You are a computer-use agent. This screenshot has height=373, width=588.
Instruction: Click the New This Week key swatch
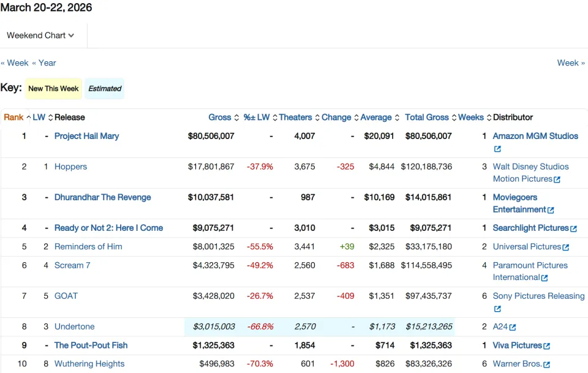[53, 89]
